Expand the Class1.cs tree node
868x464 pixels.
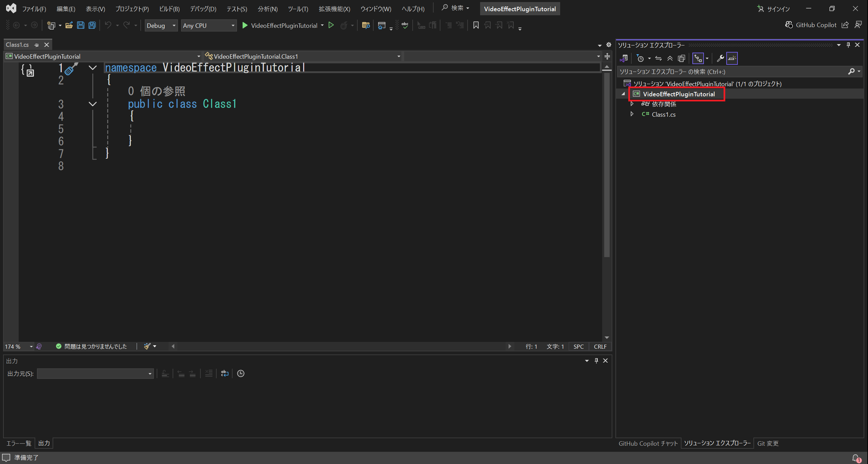632,114
